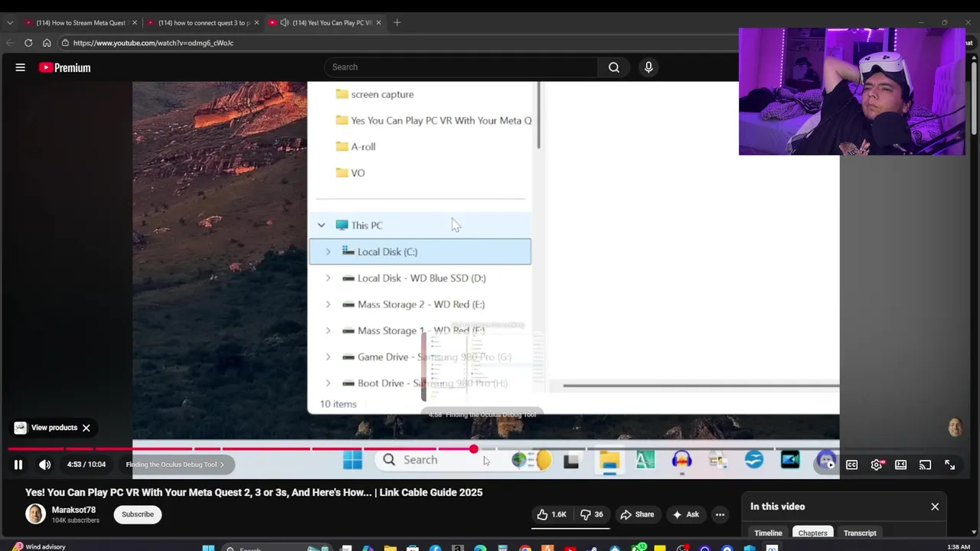Close the 'how to connect quest 3' tab

(256, 22)
